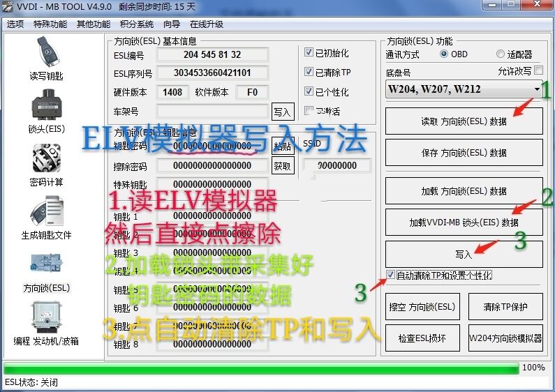Expand the W204, W207, W212 chassis dropdown
Screen dimensions: 555x392
(x=537, y=89)
